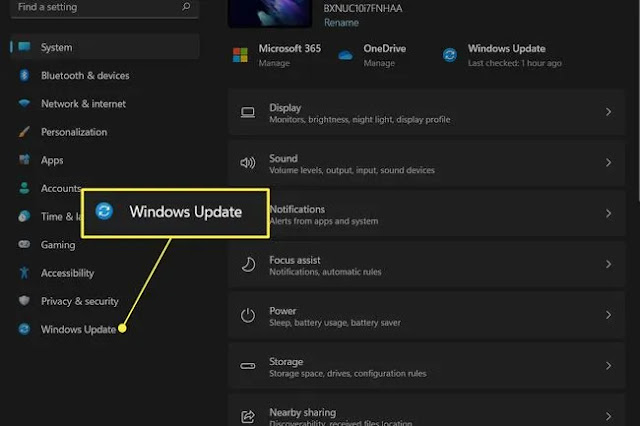This screenshot has width=640, height=426.
Task: Expand the Focus assist chevron
Action: point(608,264)
